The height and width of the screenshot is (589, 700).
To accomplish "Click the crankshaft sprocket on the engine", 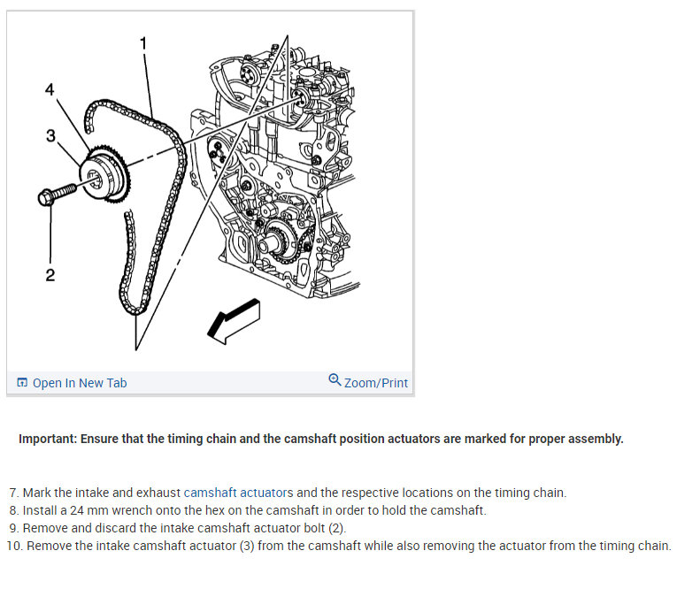I will pyautogui.click(x=279, y=241).
